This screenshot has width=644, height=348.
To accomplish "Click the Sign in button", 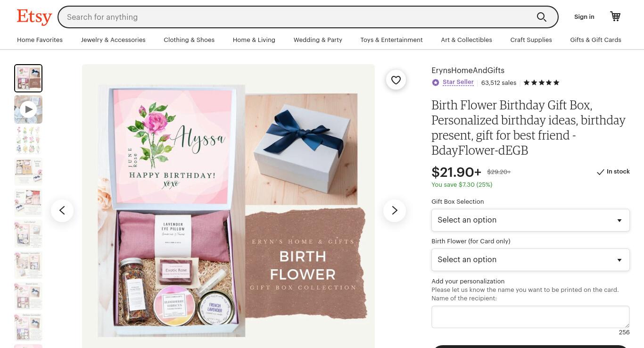I will 584,17.
